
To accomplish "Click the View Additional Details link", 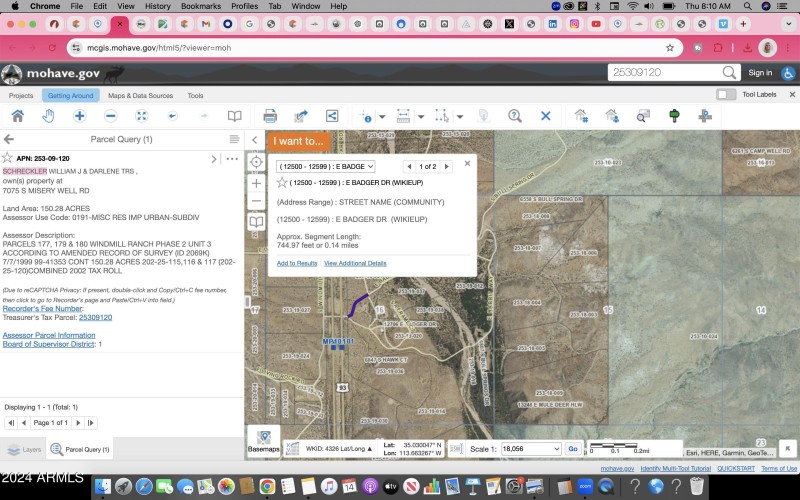I will (355, 263).
